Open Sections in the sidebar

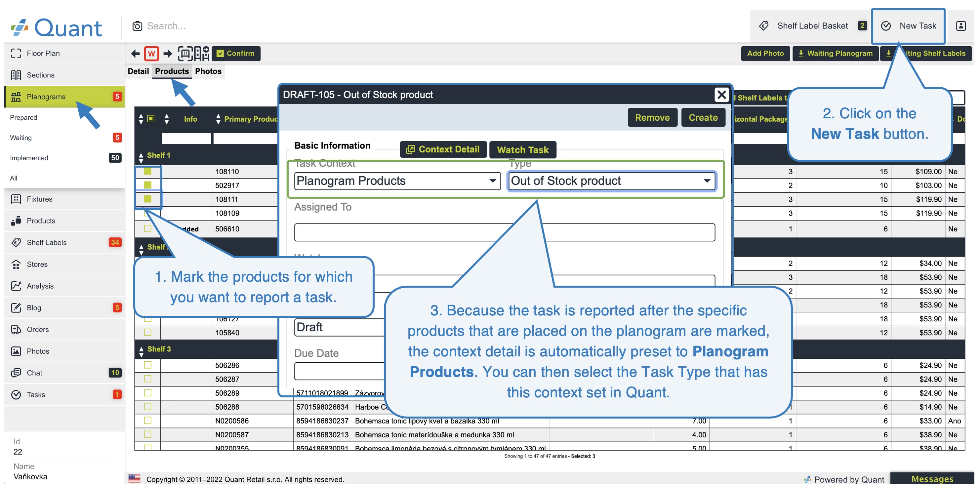(x=64, y=75)
